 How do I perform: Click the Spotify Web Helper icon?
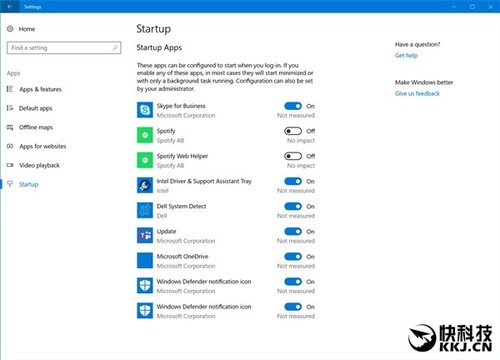145,160
